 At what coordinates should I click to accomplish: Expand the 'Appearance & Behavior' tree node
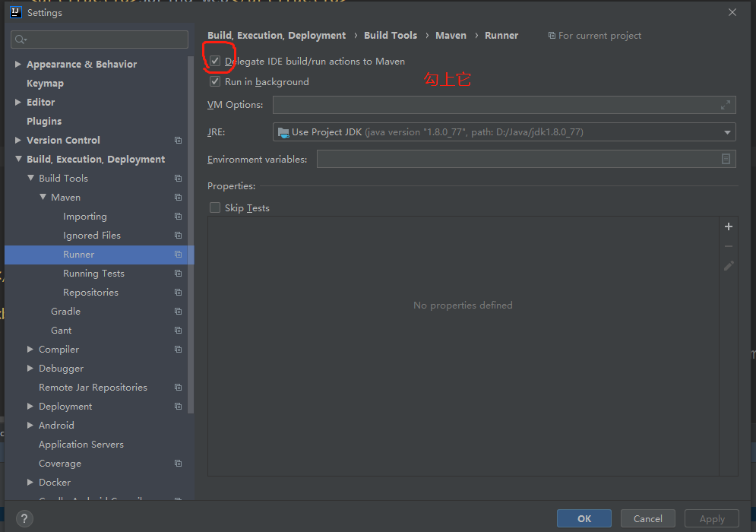coord(17,64)
